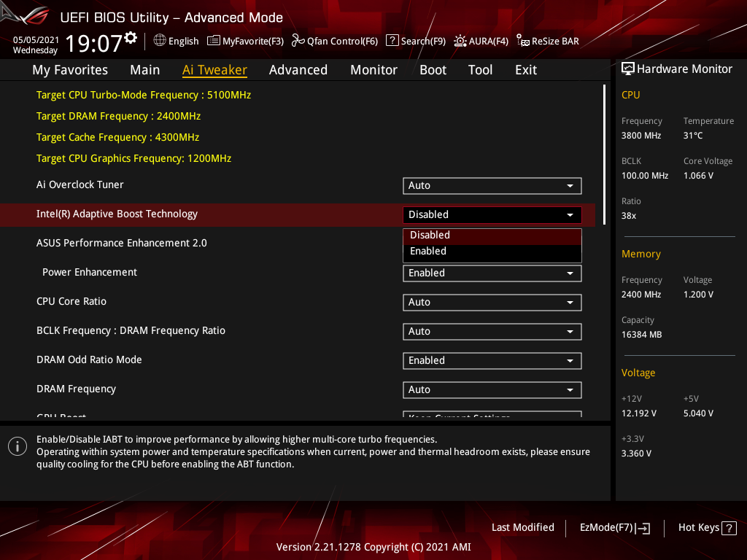747x560 pixels.
Task: Click CPU Core Ratio dropdown arrow
Action: [570, 303]
